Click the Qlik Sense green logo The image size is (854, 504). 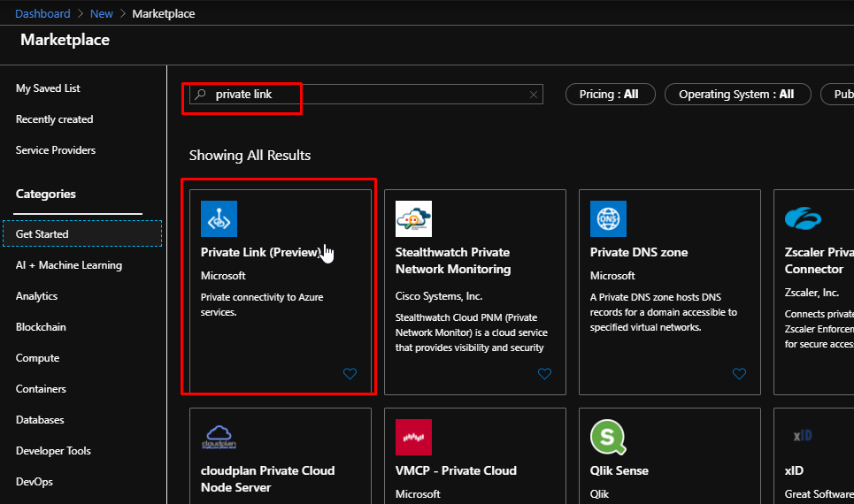click(x=608, y=437)
